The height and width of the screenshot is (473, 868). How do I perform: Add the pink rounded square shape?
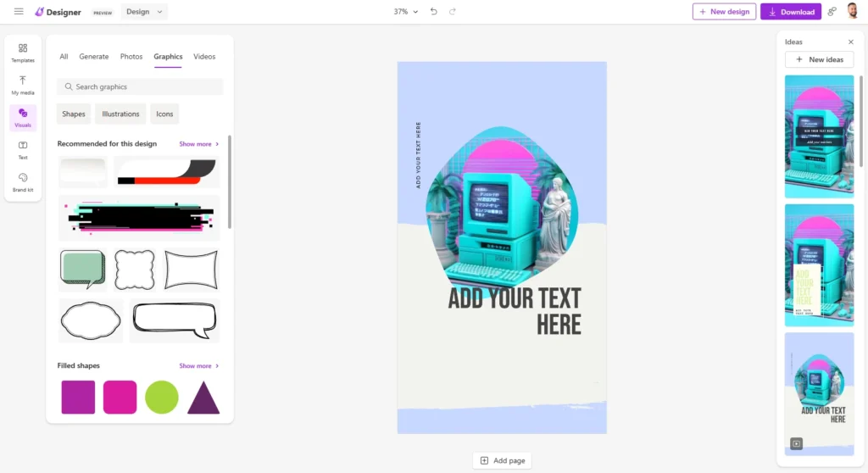[120, 397]
